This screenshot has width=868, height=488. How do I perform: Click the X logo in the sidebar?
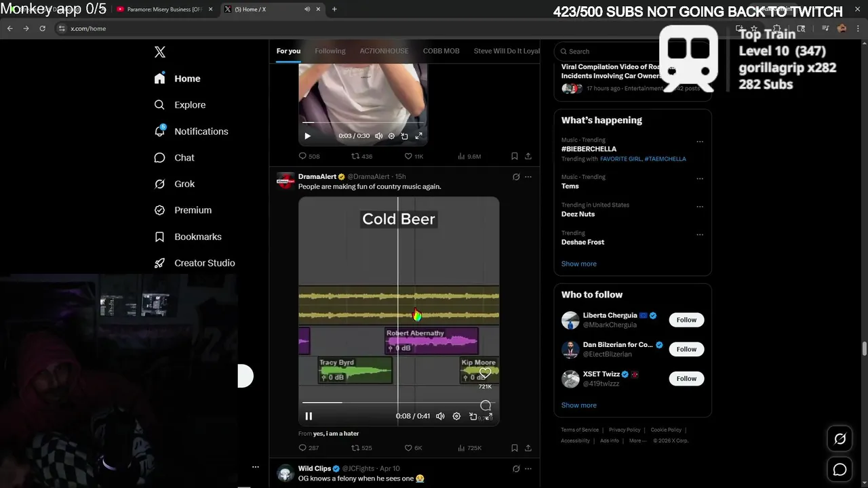[x=160, y=52]
